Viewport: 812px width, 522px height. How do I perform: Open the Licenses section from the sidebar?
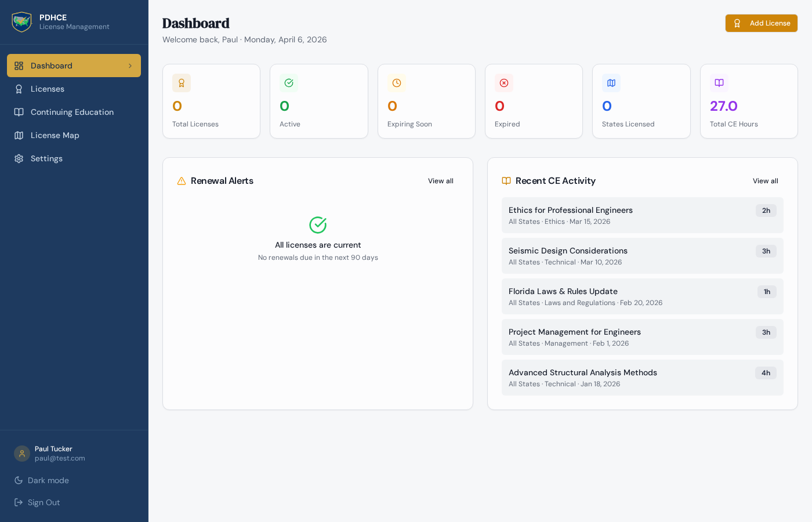[x=48, y=89]
